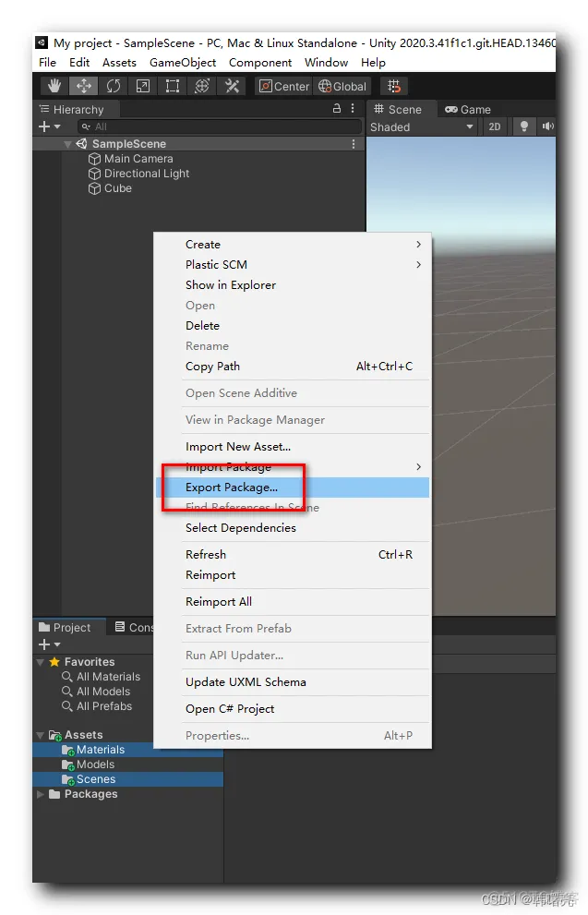Select the Move tool

click(x=83, y=87)
